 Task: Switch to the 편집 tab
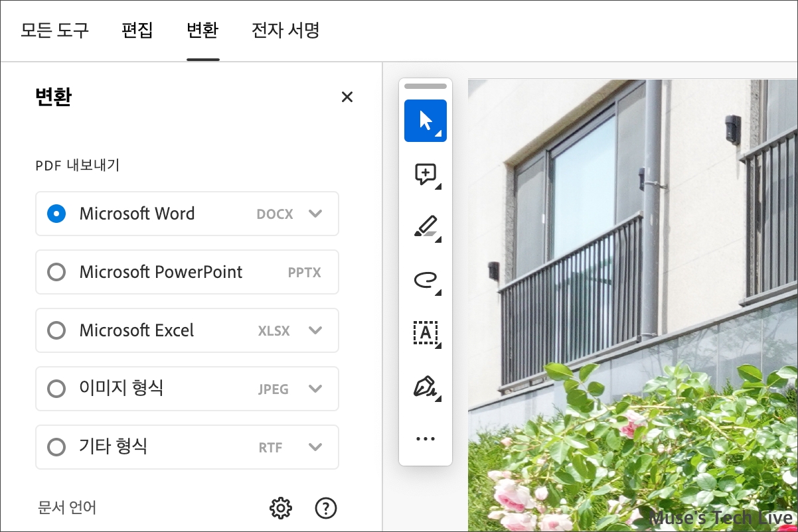[137, 31]
